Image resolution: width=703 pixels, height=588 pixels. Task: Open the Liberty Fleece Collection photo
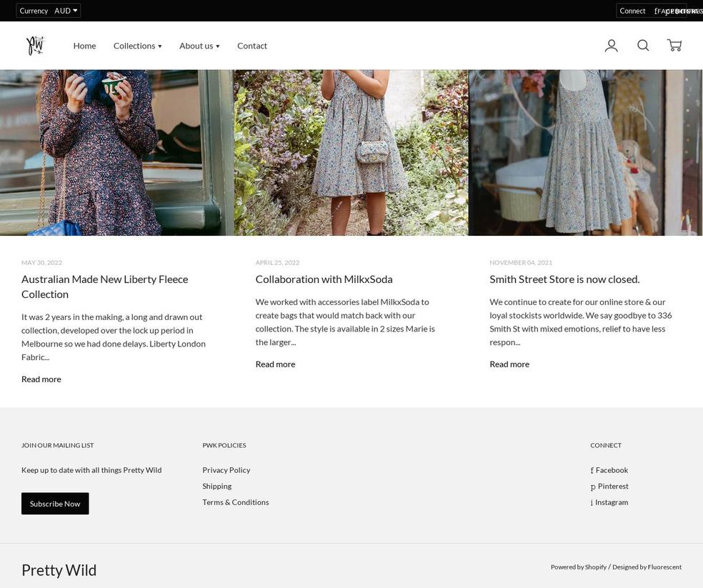[x=116, y=152]
